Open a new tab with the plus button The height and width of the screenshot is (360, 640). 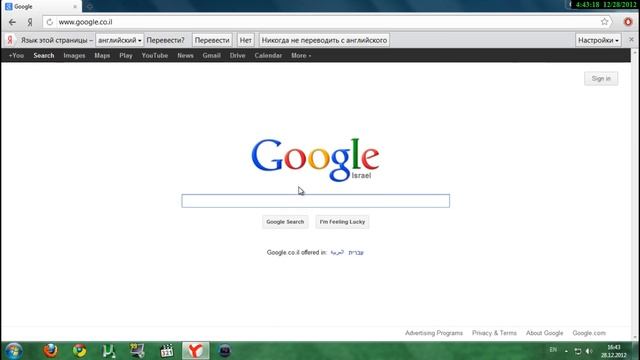[90, 7]
